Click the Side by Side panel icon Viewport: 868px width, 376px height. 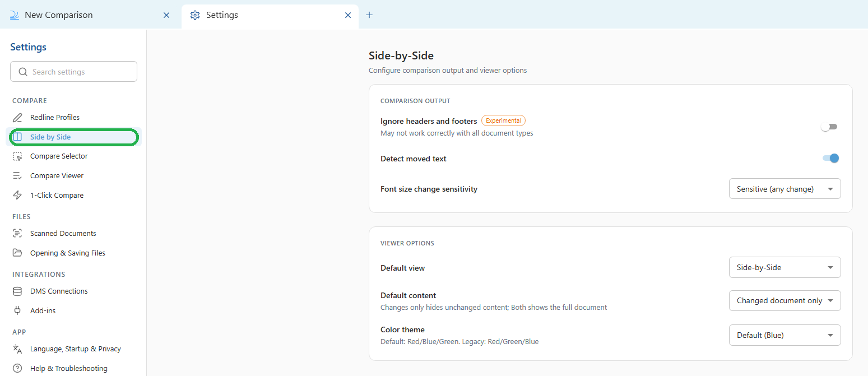[x=18, y=137]
